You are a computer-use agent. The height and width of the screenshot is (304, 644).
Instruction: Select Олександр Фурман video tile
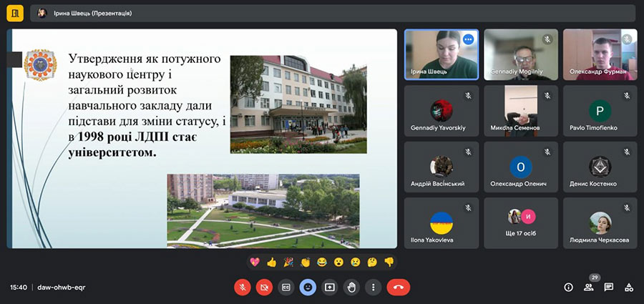[x=600, y=54]
